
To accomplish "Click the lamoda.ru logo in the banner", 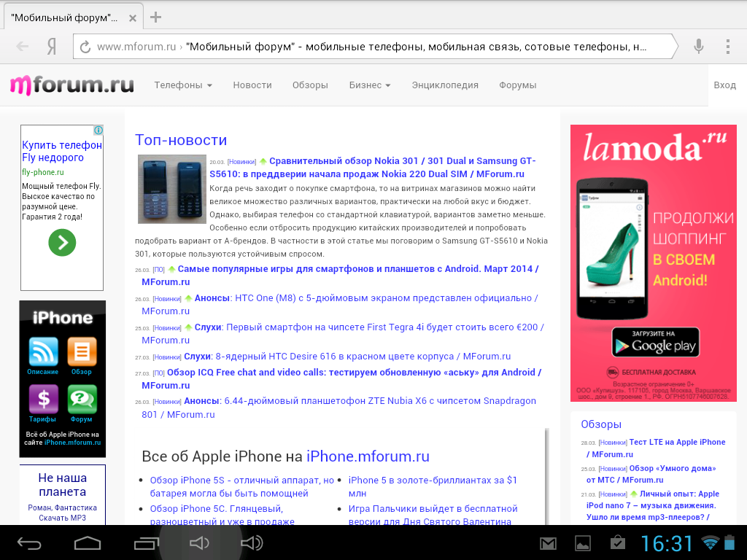I will point(656,147).
